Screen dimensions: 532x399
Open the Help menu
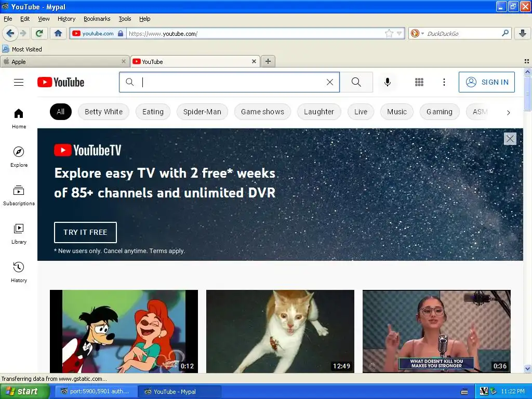[145, 19]
